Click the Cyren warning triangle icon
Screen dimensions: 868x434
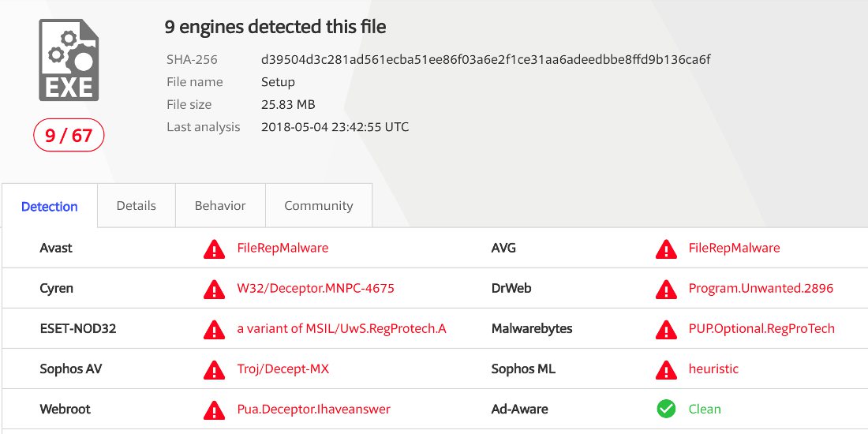[x=214, y=290]
